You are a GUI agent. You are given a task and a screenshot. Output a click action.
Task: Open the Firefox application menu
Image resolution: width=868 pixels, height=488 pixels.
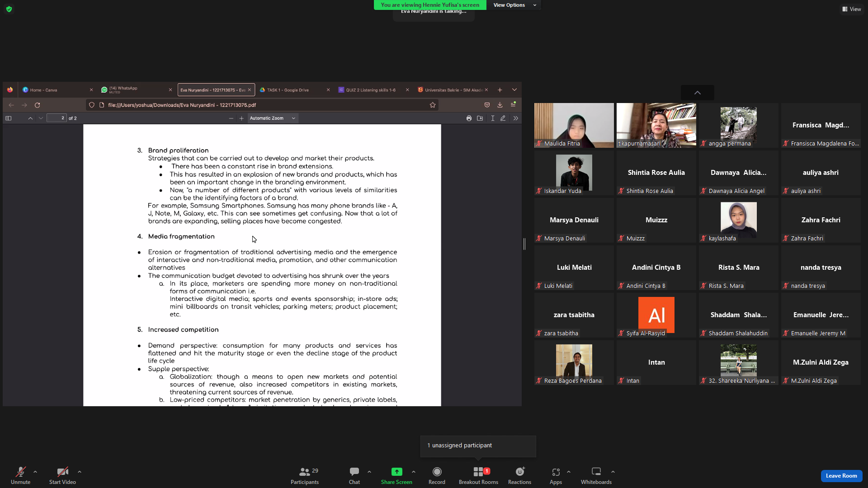pyautogui.click(x=513, y=105)
